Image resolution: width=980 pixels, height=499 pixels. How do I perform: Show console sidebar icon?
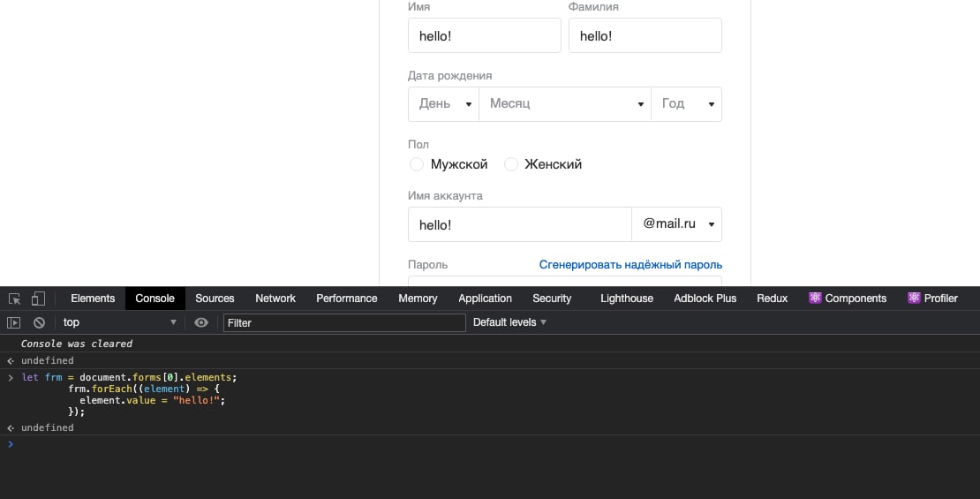click(x=14, y=322)
